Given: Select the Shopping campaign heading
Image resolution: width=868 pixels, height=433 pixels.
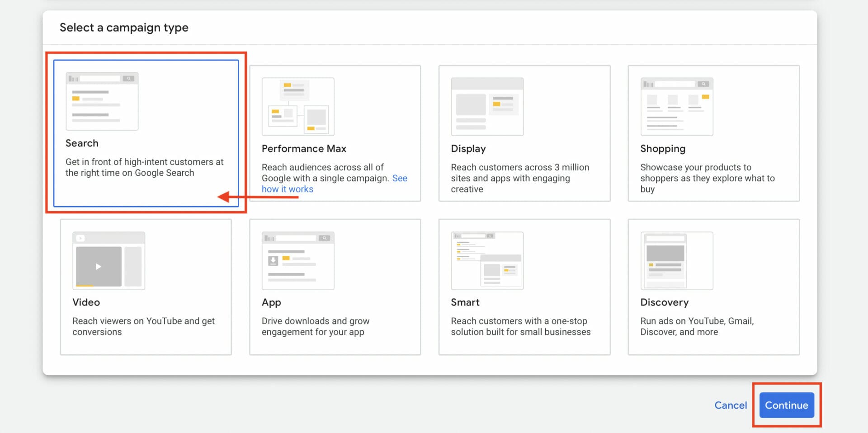Looking at the screenshot, I should click(x=662, y=149).
